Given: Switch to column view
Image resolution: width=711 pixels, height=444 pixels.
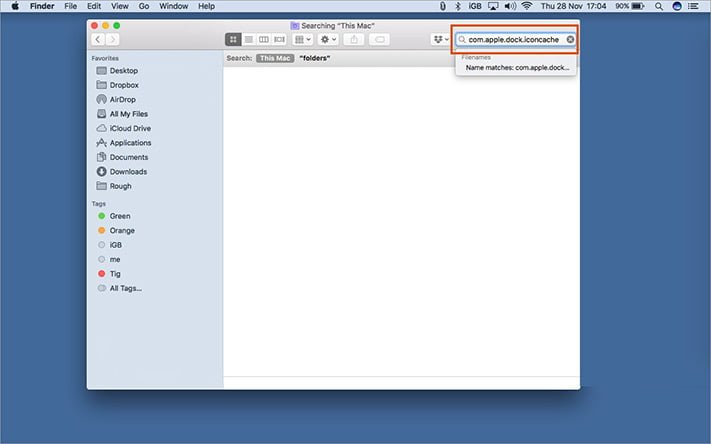Looking at the screenshot, I should (263, 39).
